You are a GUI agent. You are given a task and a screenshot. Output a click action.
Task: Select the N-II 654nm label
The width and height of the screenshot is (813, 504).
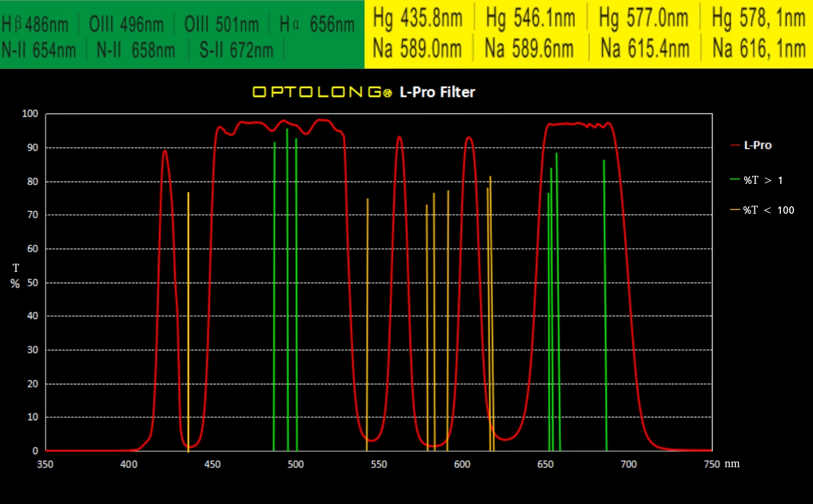[38, 51]
